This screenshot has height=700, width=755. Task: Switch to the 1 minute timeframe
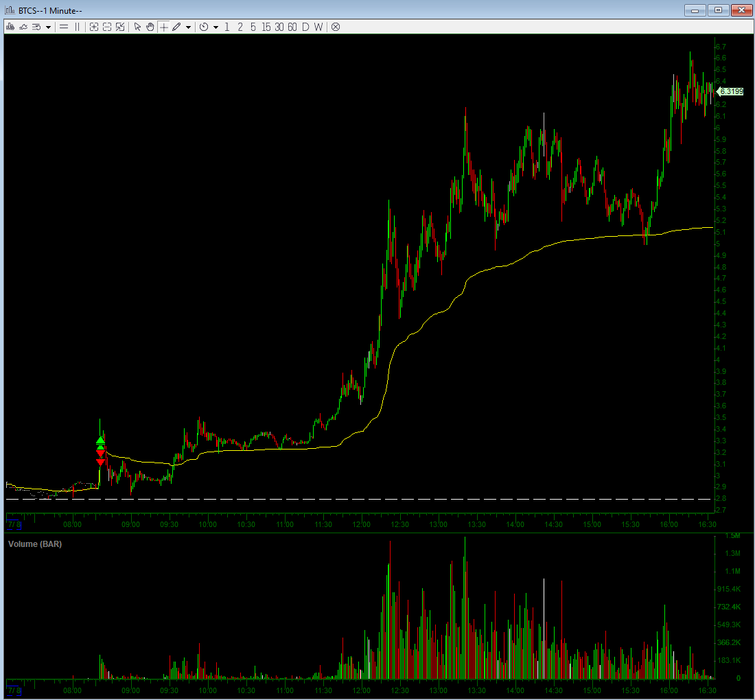pos(226,27)
